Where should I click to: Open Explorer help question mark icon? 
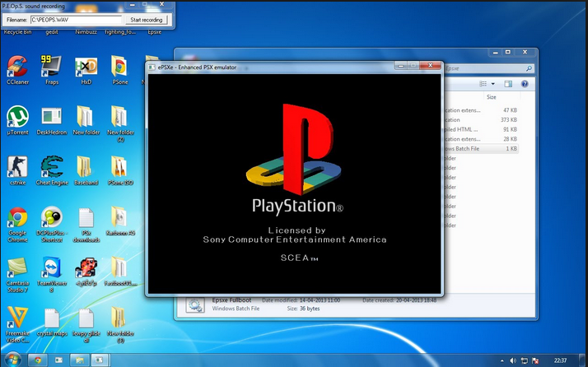click(x=525, y=84)
